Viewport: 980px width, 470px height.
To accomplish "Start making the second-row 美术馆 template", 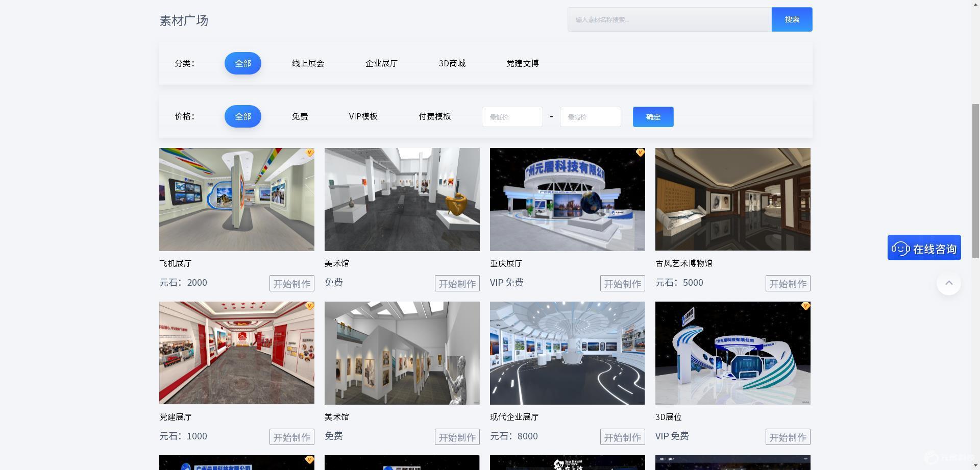I will tap(457, 437).
